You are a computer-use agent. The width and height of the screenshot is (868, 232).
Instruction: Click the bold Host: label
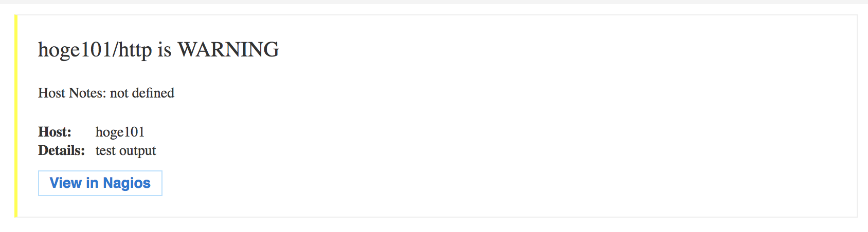click(x=55, y=132)
